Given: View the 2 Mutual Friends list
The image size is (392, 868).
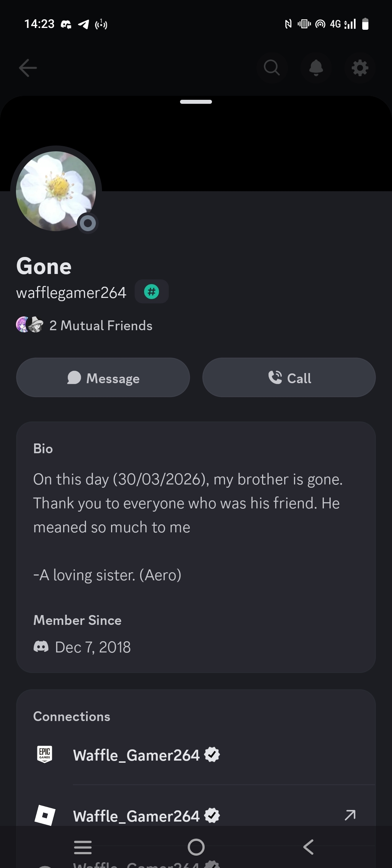Looking at the screenshot, I should click(x=101, y=325).
